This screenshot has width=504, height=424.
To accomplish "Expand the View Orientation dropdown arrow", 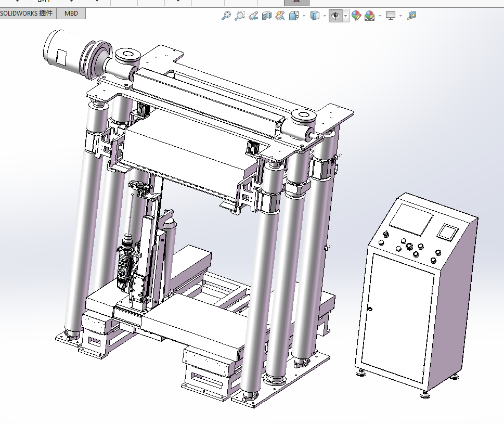I will pos(304,16).
